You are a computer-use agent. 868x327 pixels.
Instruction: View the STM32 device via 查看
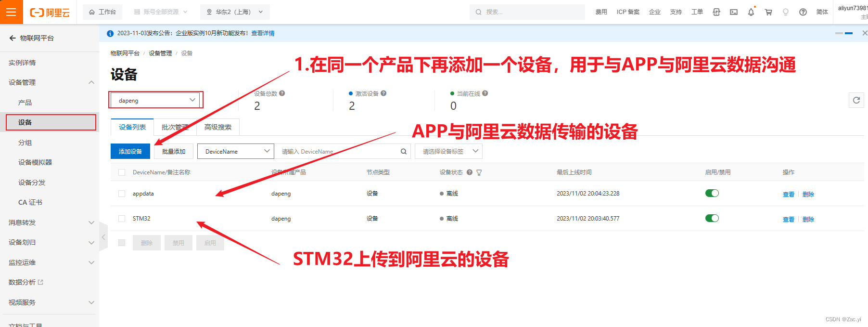pos(789,219)
